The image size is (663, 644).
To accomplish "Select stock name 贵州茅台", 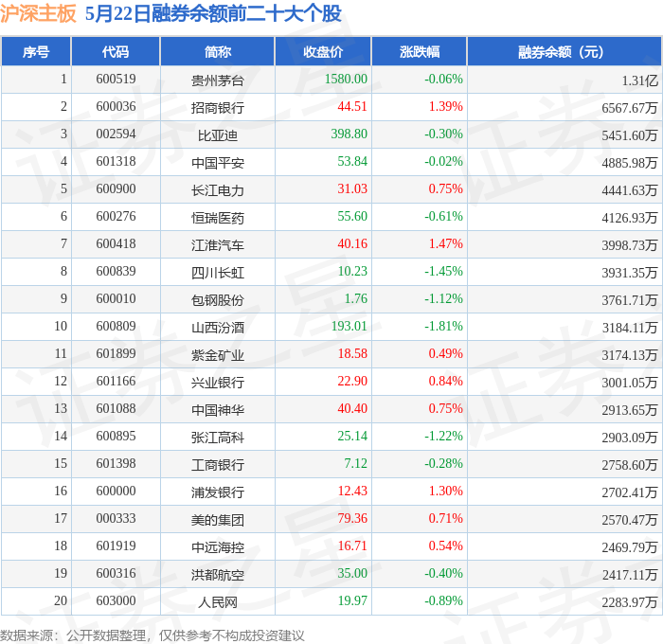I will click(217, 80).
